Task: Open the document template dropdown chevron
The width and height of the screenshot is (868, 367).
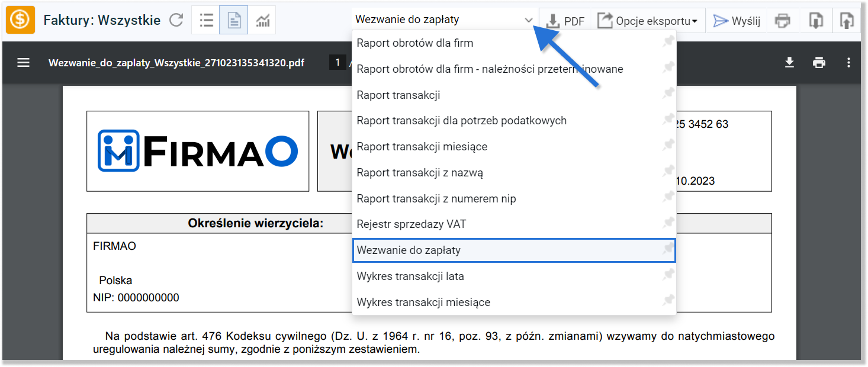Action: (x=529, y=18)
